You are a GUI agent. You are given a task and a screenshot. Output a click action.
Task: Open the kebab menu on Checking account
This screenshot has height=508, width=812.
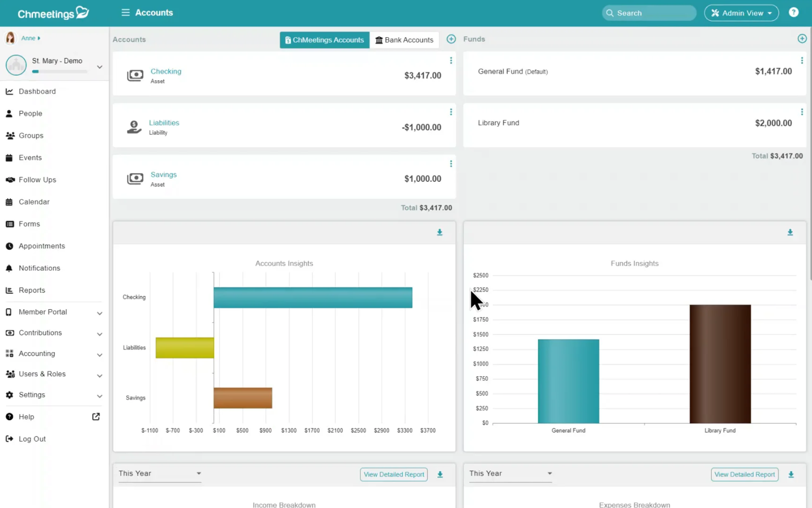click(x=450, y=60)
